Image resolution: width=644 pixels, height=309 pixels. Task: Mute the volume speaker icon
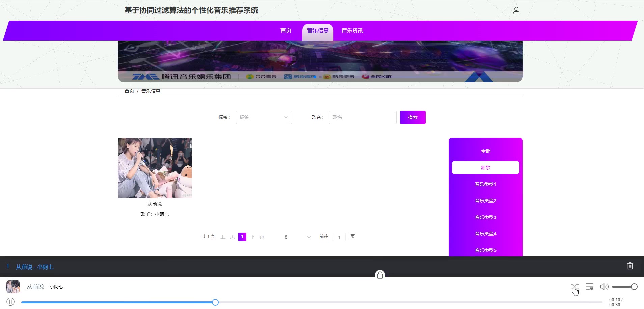(x=604, y=287)
